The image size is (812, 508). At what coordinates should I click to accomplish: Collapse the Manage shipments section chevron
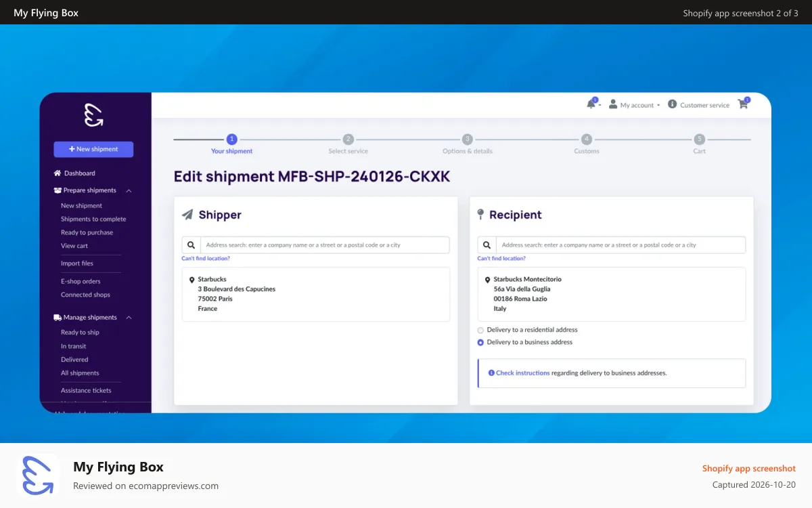coord(129,318)
